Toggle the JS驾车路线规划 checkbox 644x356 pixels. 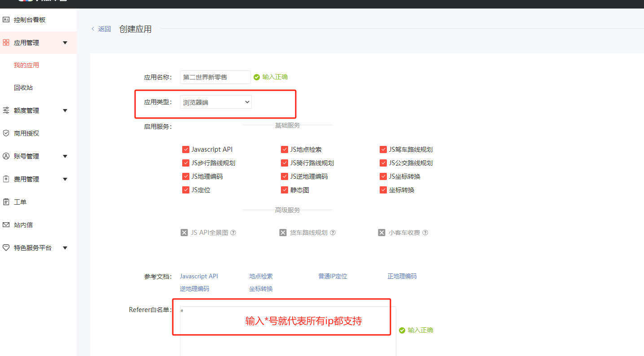point(383,149)
